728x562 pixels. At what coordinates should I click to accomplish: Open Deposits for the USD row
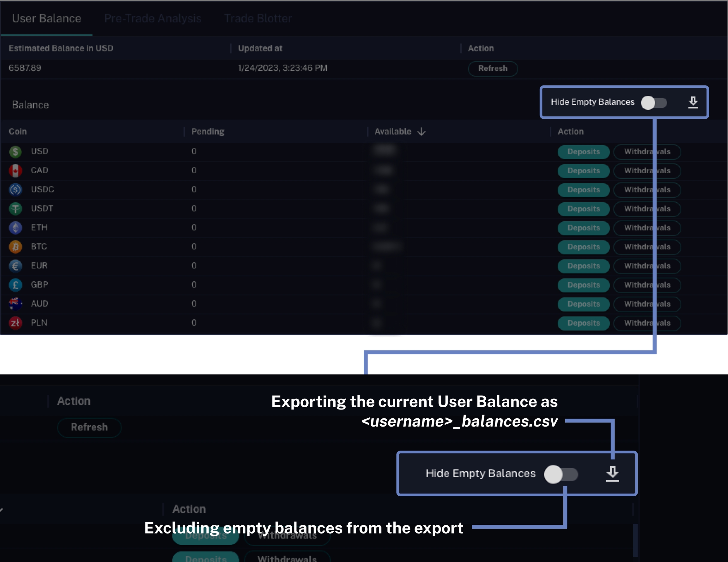click(583, 152)
